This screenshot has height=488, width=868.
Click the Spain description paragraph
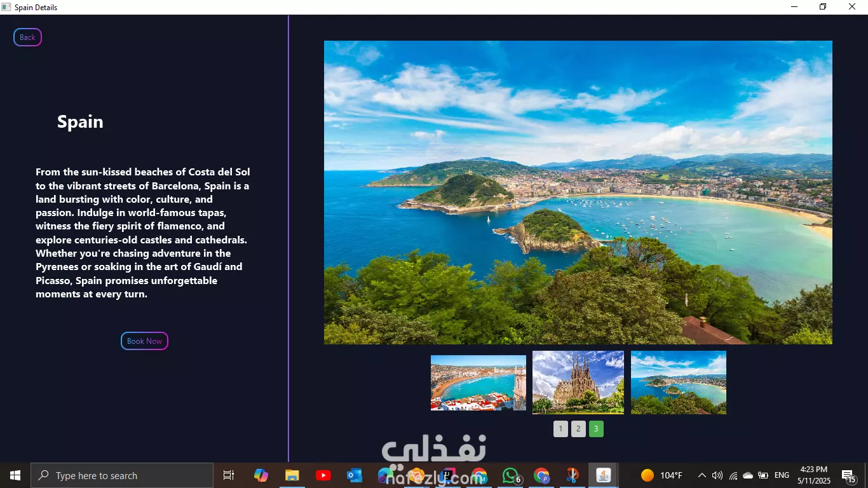pos(143,233)
